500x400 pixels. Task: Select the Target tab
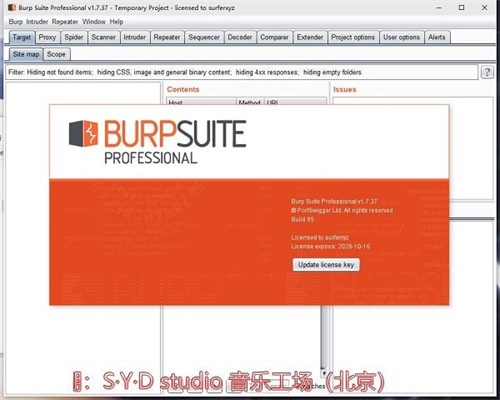(x=22, y=37)
